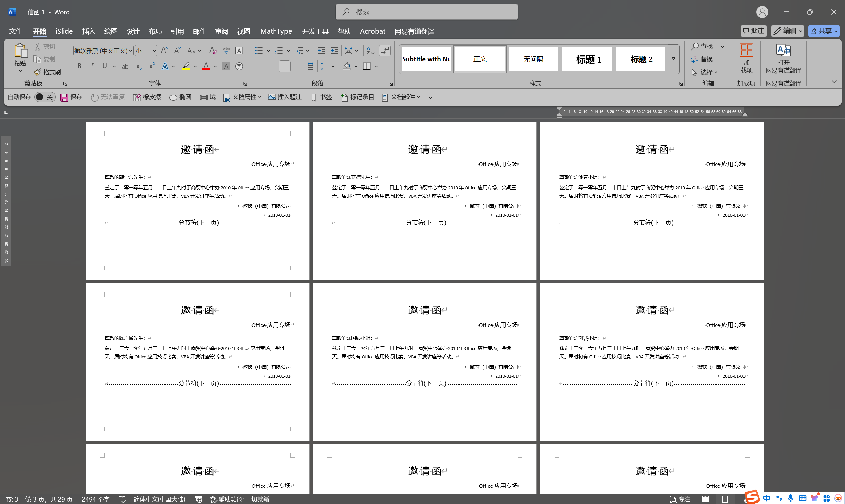Viewport: 845px width, 504px height.
Task: Click the Editing (编辑) mode button
Action: pyautogui.click(x=787, y=31)
